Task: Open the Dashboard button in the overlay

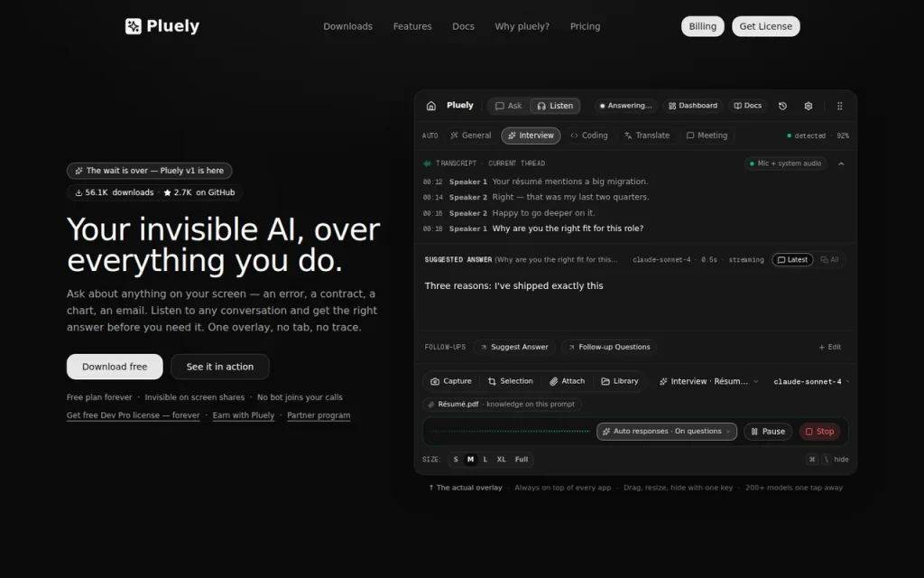Action: (x=692, y=106)
